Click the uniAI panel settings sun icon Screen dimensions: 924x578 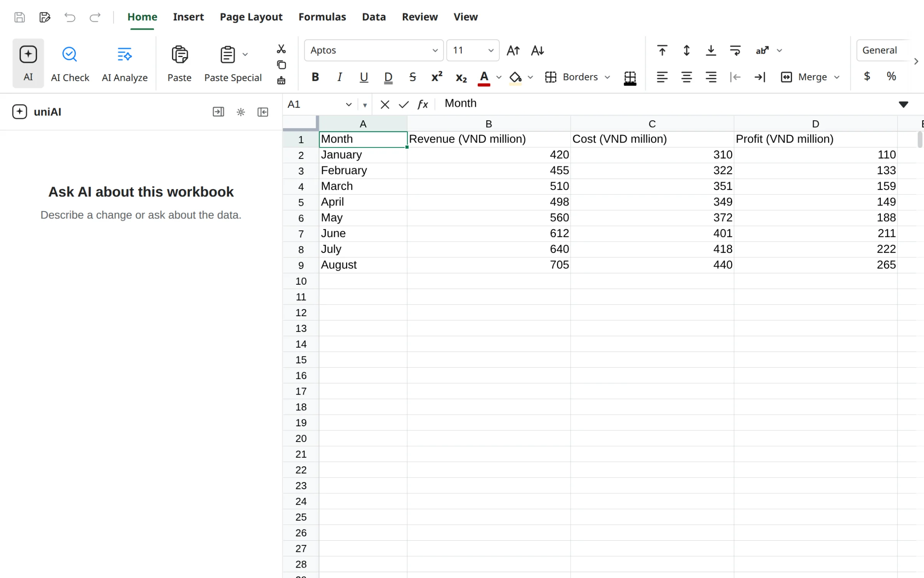(x=241, y=112)
